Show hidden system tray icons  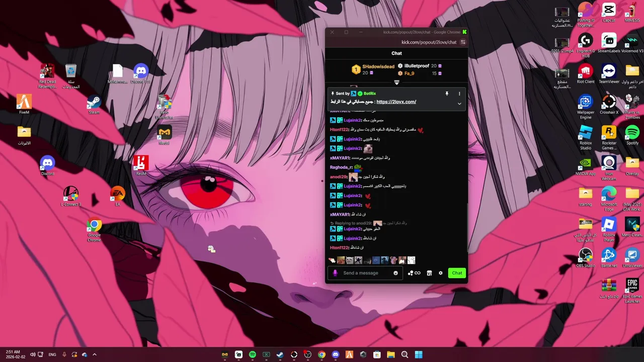point(94,354)
